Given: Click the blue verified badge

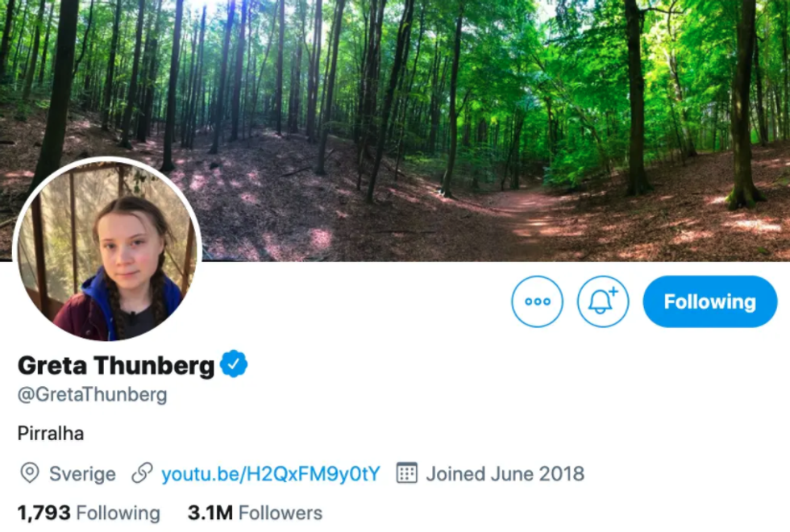Looking at the screenshot, I should click(x=234, y=364).
